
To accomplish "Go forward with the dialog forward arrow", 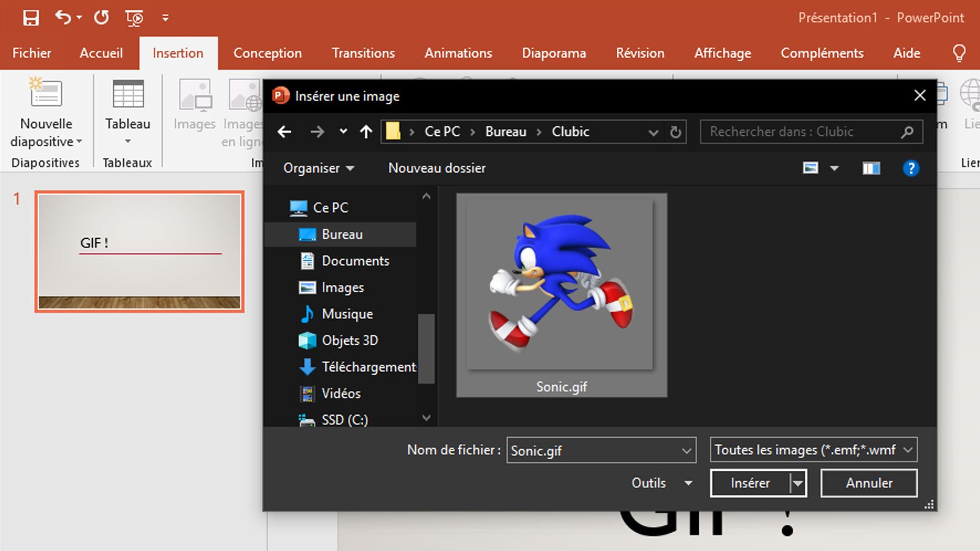I will click(317, 132).
